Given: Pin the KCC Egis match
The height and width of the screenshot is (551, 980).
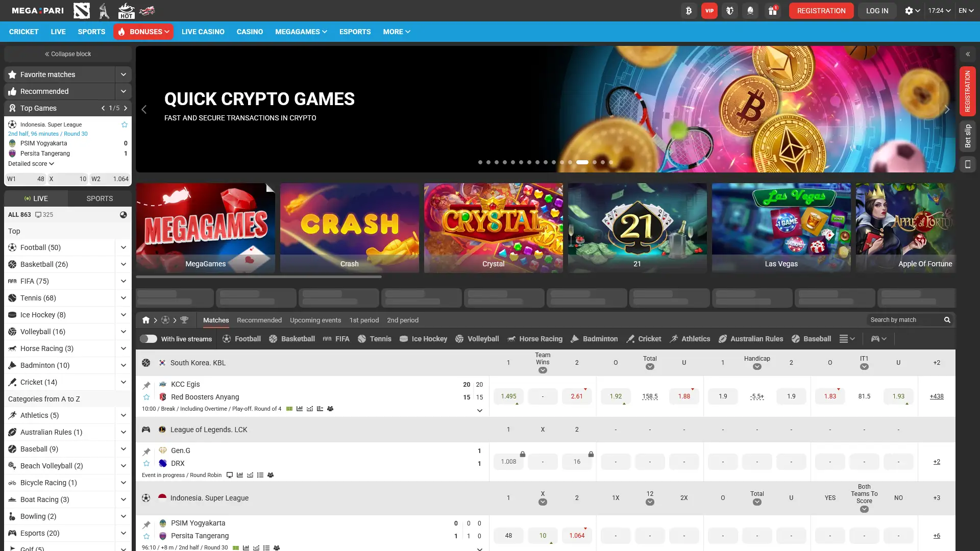Looking at the screenshot, I should (146, 385).
